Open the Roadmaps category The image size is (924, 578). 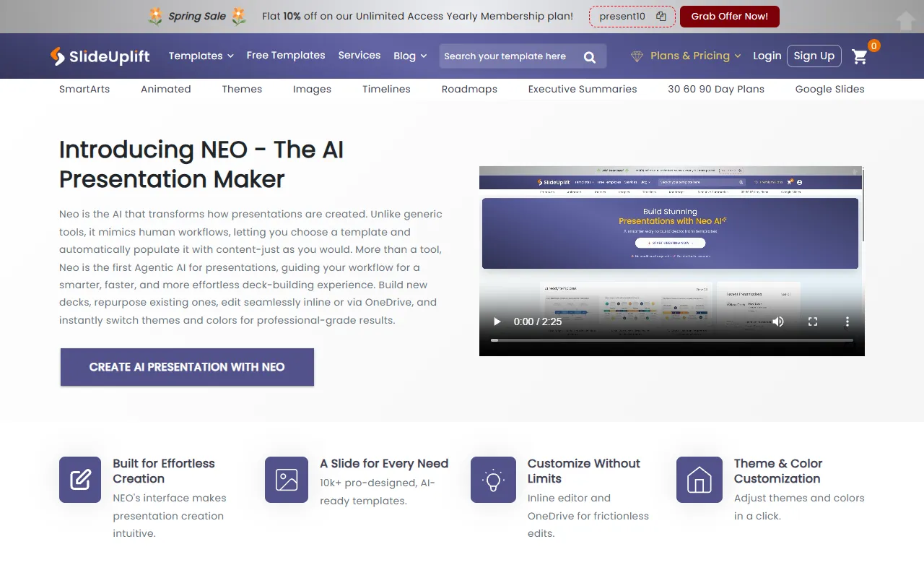point(469,89)
